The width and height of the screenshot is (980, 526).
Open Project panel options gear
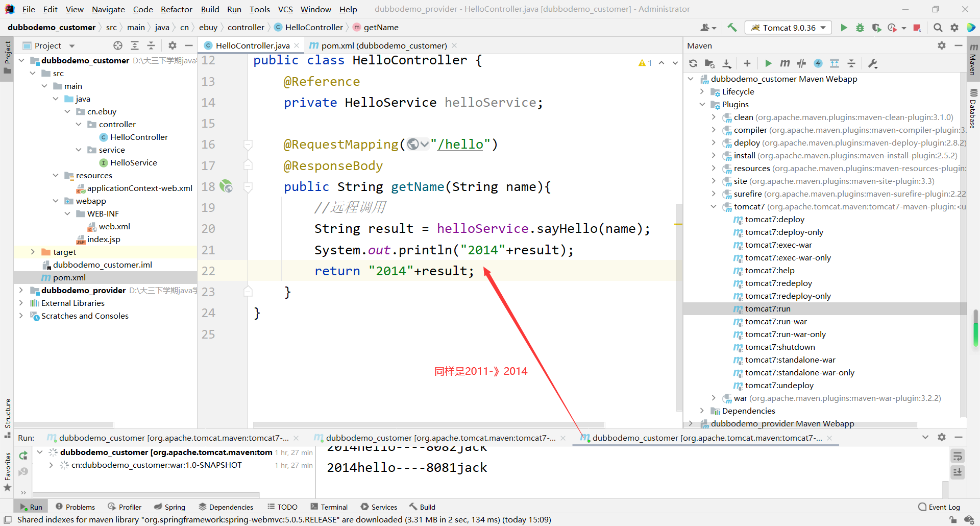[173, 45]
